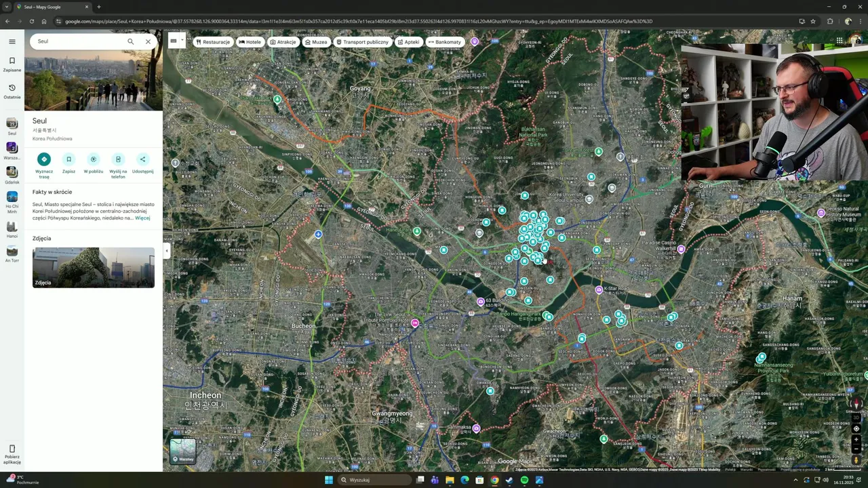Open recent place An Torr in sidebar
This screenshot has width=868, height=488.
12,254
